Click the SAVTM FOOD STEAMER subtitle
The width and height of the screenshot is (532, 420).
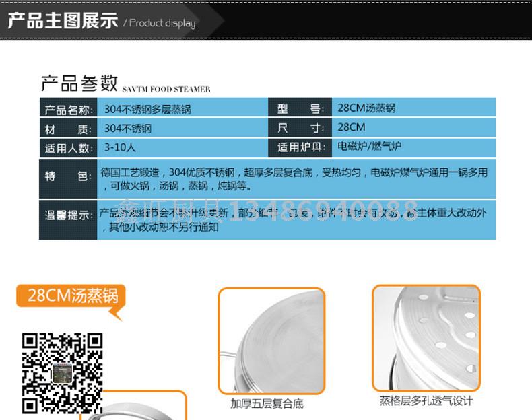click(166, 89)
